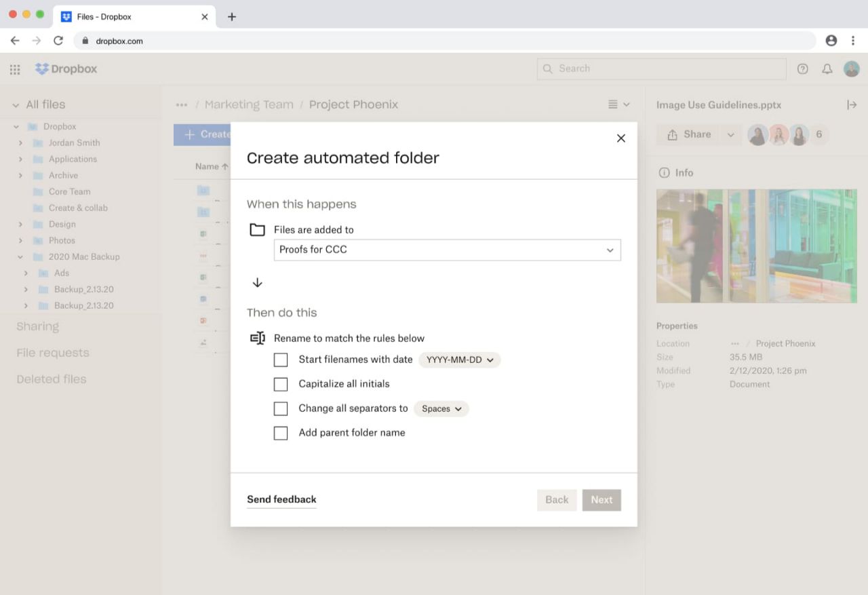Enable Start filenames with date

coord(281,360)
